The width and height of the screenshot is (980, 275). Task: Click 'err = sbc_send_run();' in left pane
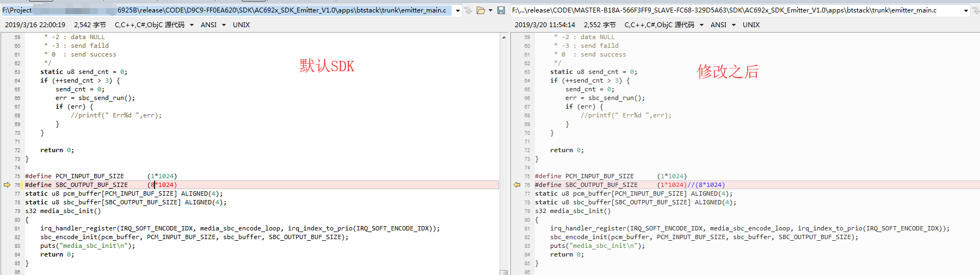pyautogui.click(x=95, y=98)
